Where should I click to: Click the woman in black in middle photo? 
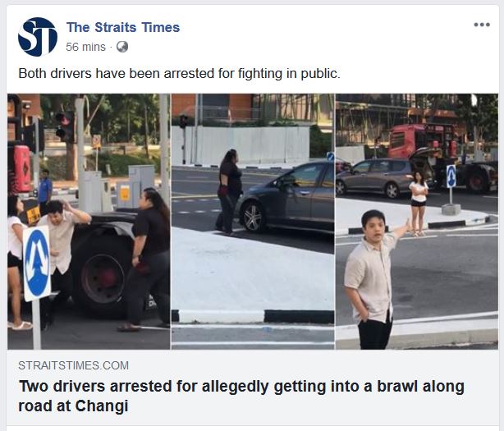228,191
